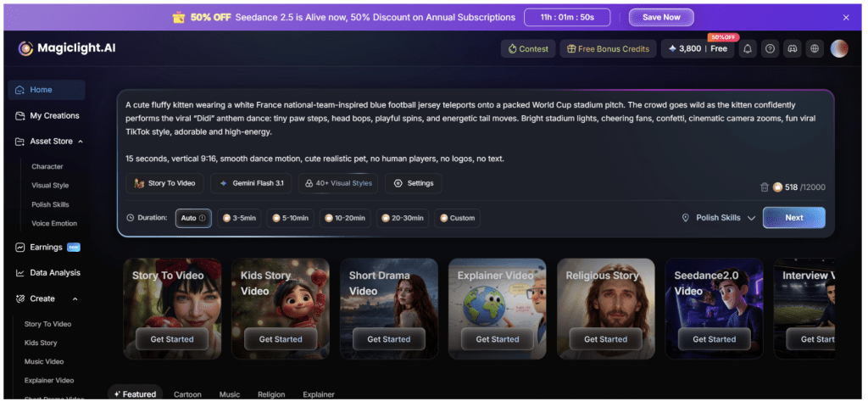
Task: Select the 20-30min duration option
Action: tap(403, 218)
